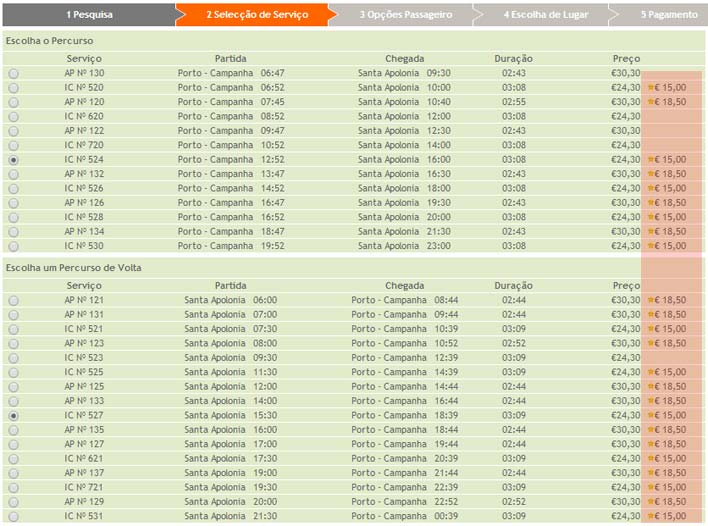The height and width of the screenshot is (526, 708).
Task: Select the AP Nº 130 departure at 06:47
Action: (13, 74)
